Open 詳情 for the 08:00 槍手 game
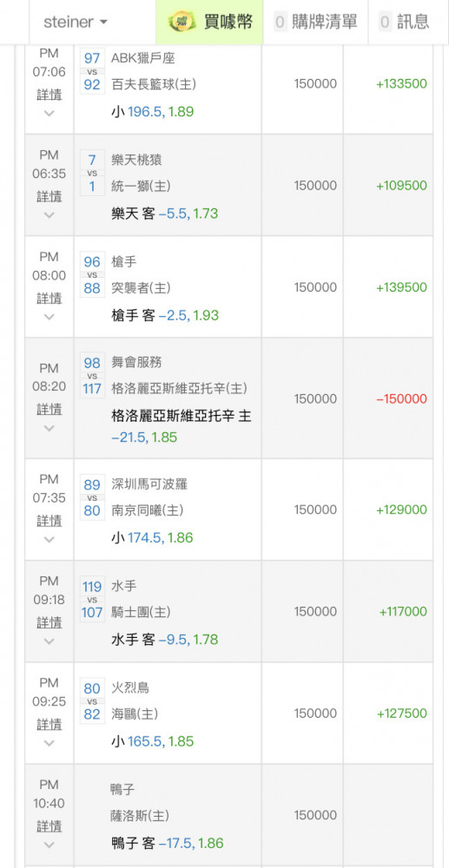449x868 pixels. (x=50, y=298)
